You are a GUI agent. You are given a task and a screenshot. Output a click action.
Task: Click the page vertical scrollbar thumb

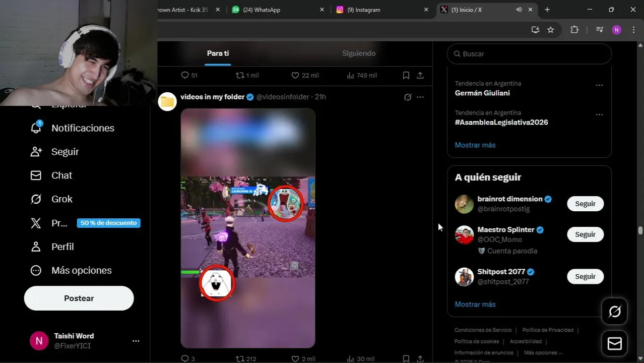[640, 230]
